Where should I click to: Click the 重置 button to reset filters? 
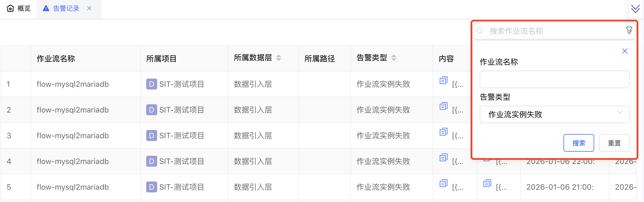[614, 143]
